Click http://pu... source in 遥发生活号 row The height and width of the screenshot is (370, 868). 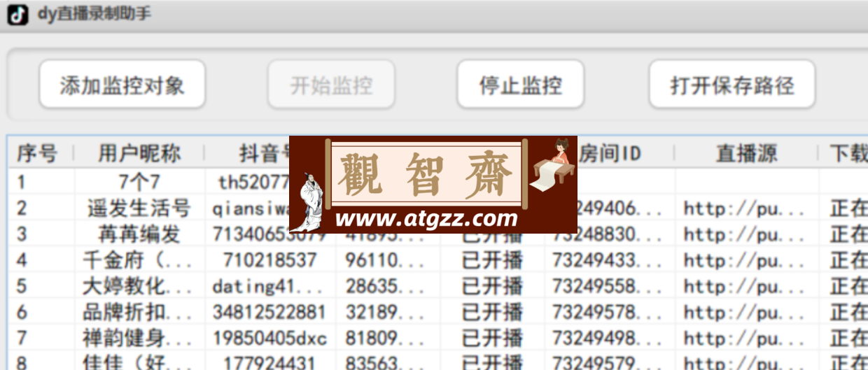[745, 208]
